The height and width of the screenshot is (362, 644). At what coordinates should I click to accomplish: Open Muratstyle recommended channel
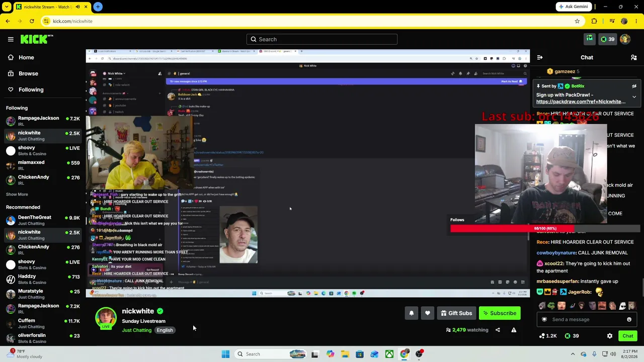(x=43, y=294)
